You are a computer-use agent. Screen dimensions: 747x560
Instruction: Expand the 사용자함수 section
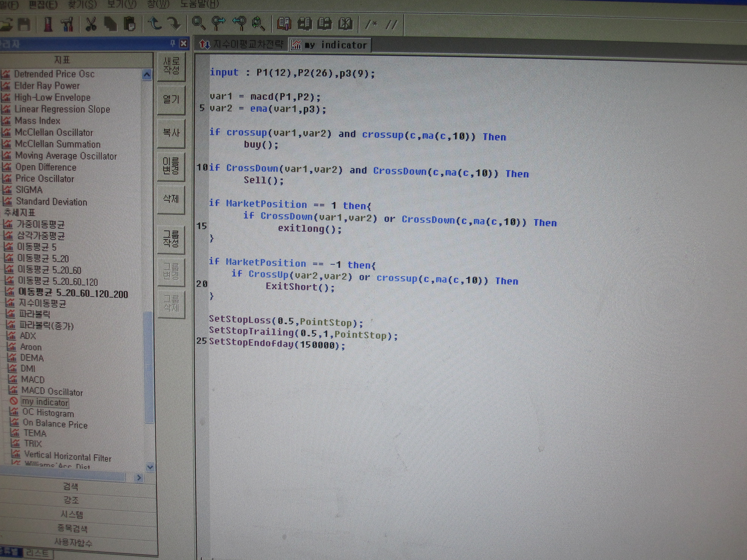[73, 542]
